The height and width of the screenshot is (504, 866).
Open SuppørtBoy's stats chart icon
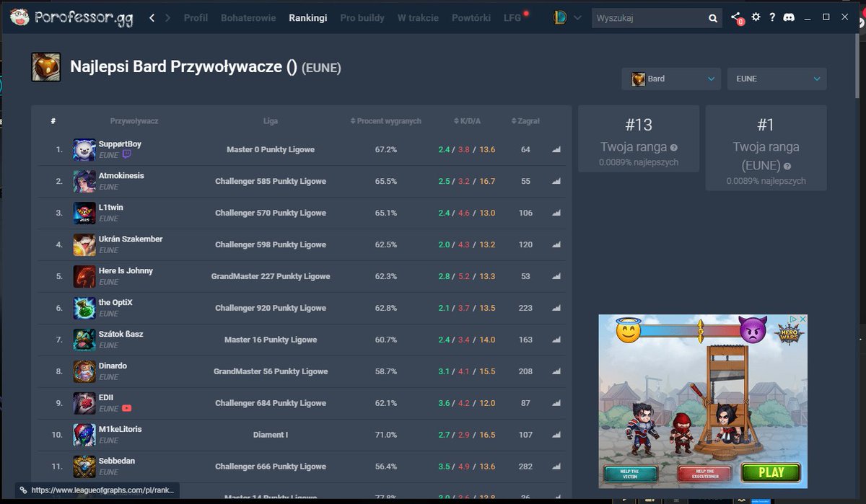point(556,150)
